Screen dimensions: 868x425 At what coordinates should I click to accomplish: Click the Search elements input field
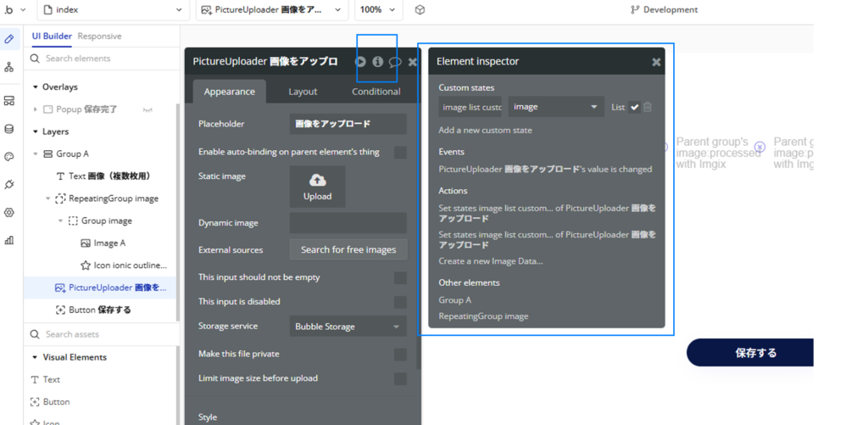pyautogui.click(x=102, y=59)
